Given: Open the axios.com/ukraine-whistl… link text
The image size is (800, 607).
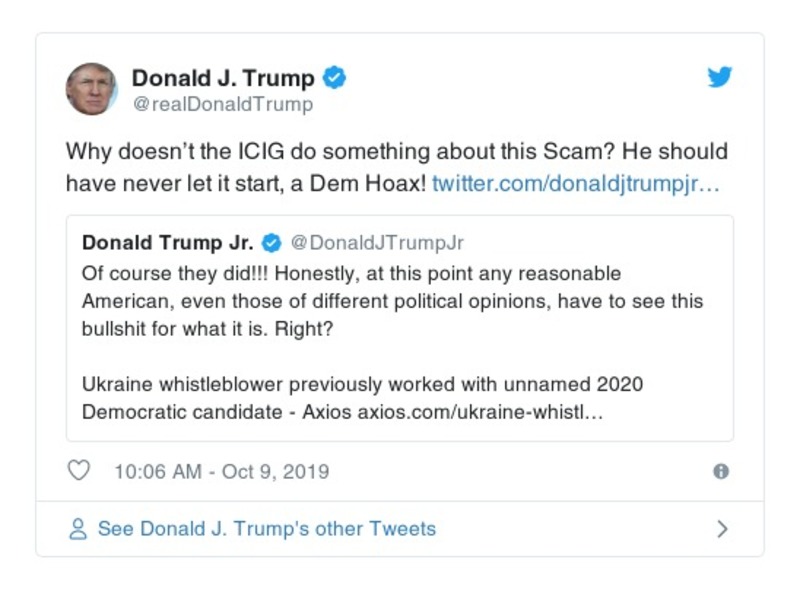Looking at the screenshot, I should [480, 413].
